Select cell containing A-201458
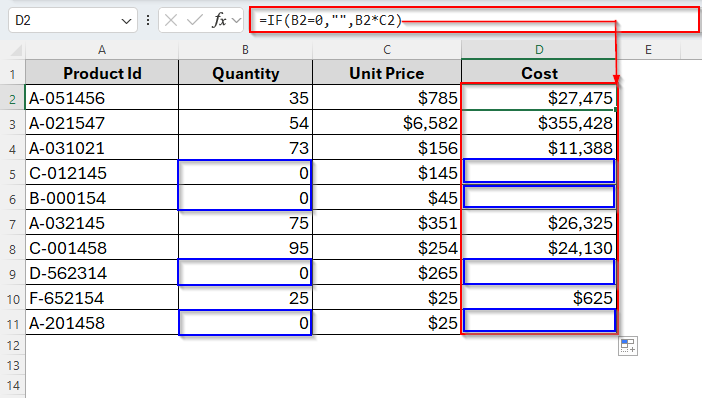The height and width of the screenshot is (398, 702). [x=102, y=323]
